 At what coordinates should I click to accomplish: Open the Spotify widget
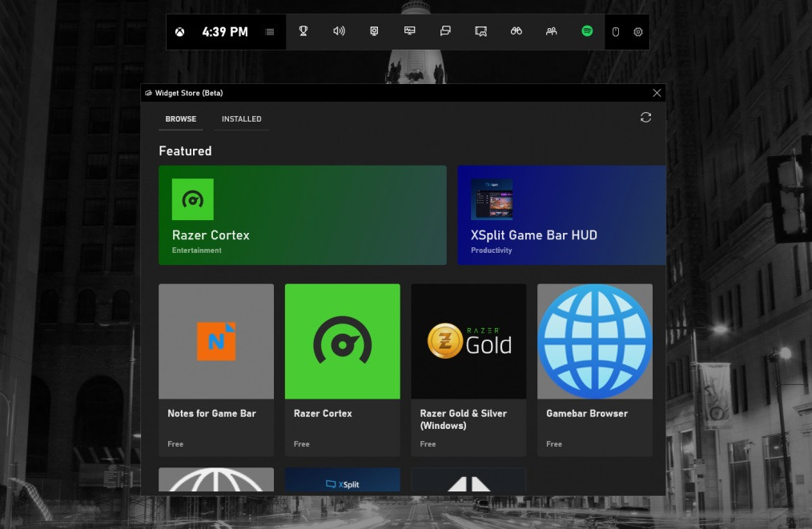[587, 31]
